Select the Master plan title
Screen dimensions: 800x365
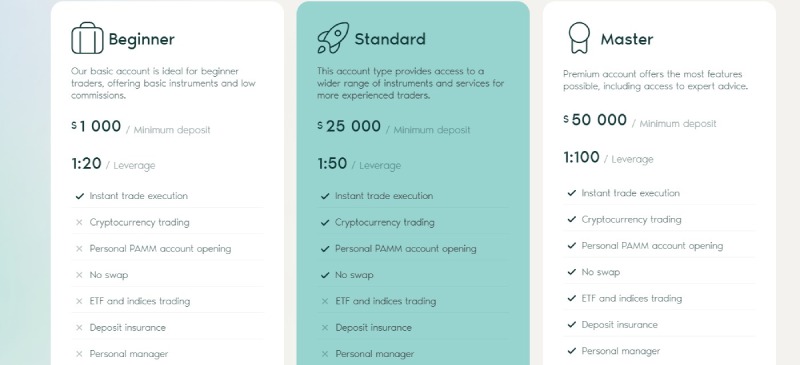coord(627,39)
